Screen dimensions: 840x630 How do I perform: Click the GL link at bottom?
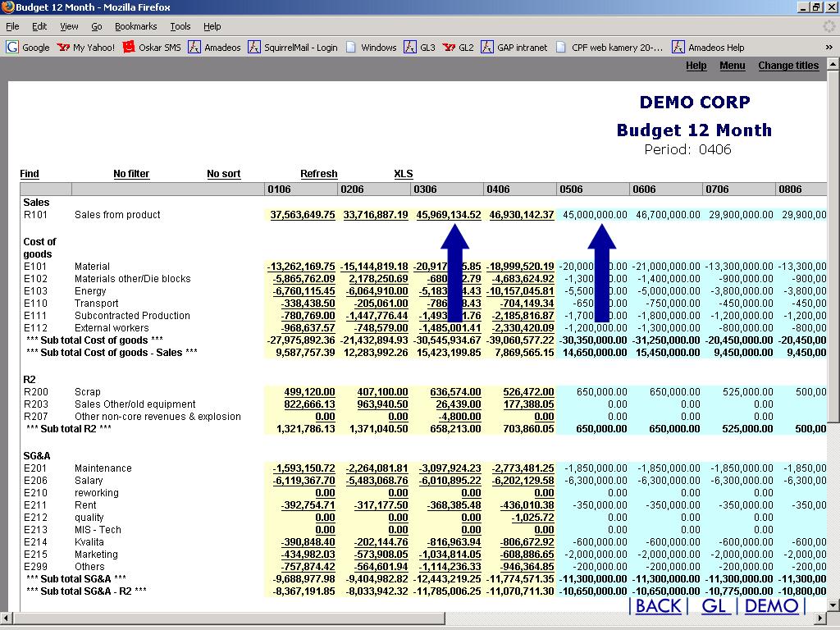(714, 606)
